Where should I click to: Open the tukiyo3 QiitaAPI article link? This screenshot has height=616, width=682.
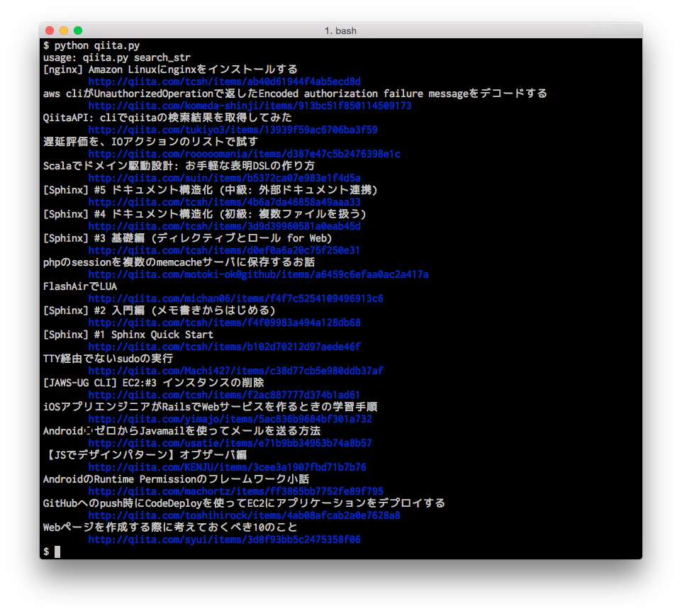tap(233, 130)
